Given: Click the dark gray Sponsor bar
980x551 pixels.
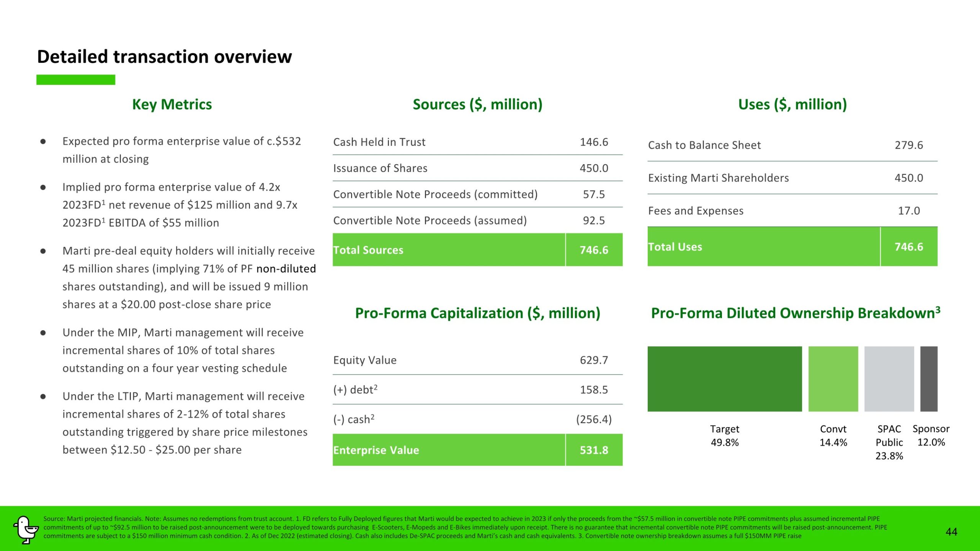Looking at the screenshot, I should point(929,379).
